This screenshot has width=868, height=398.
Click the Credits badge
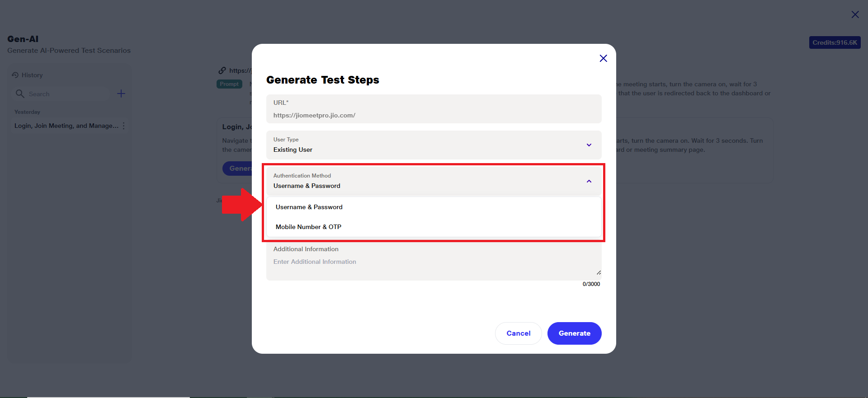tap(835, 42)
